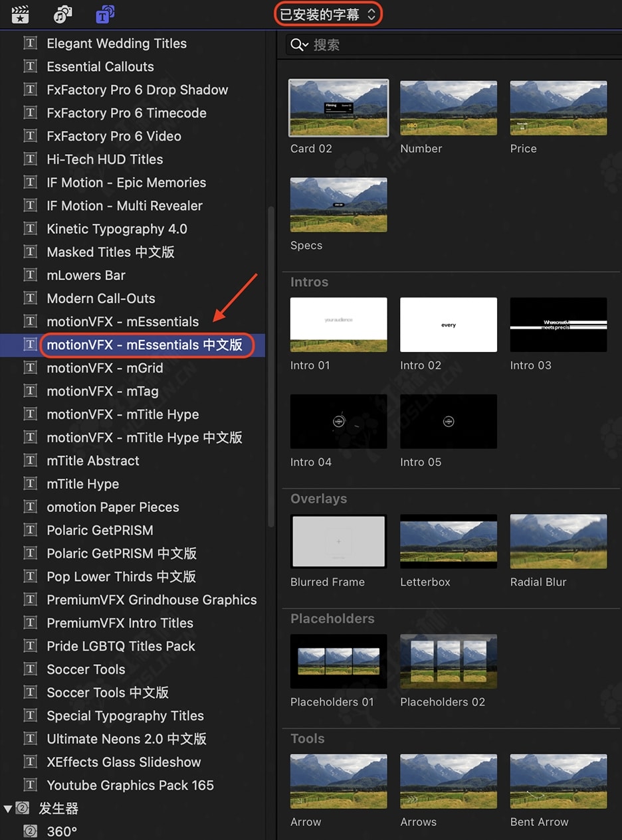Viewport: 622px width, 840px height.
Task: Select the Radial Blur overlay thumbnail
Action: (x=558, y=541)
